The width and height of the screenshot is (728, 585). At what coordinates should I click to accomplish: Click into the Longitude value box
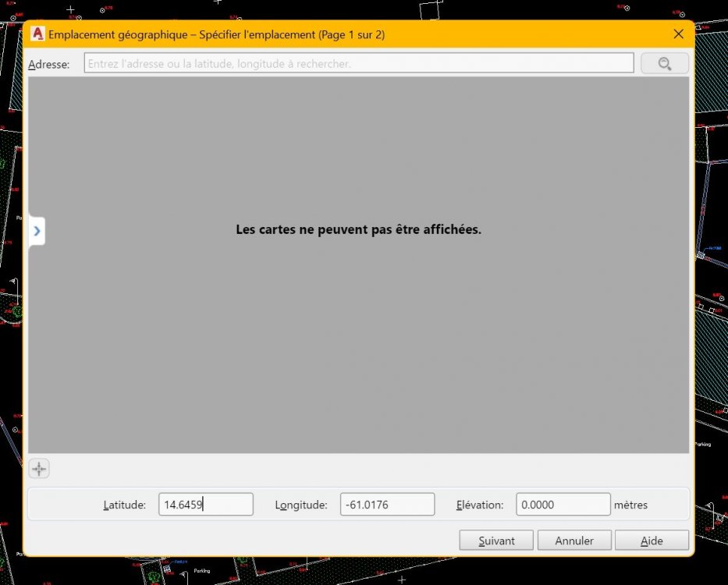pos(387,504)
